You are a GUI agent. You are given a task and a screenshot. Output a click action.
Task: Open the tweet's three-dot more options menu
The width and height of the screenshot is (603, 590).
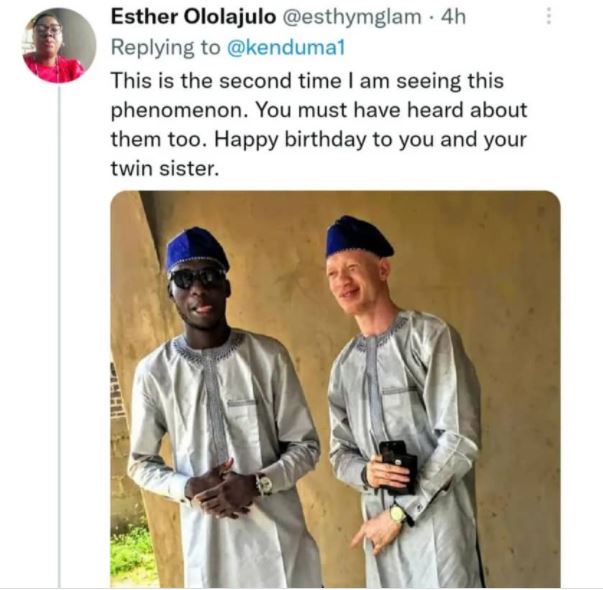(x=547, y=16)
